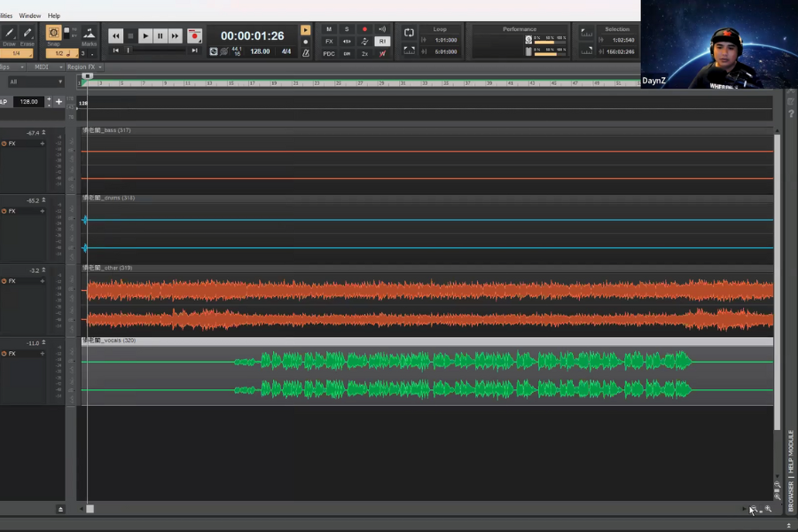
Task: Click the Record button in transport
Action: click(x=194, y=36)
